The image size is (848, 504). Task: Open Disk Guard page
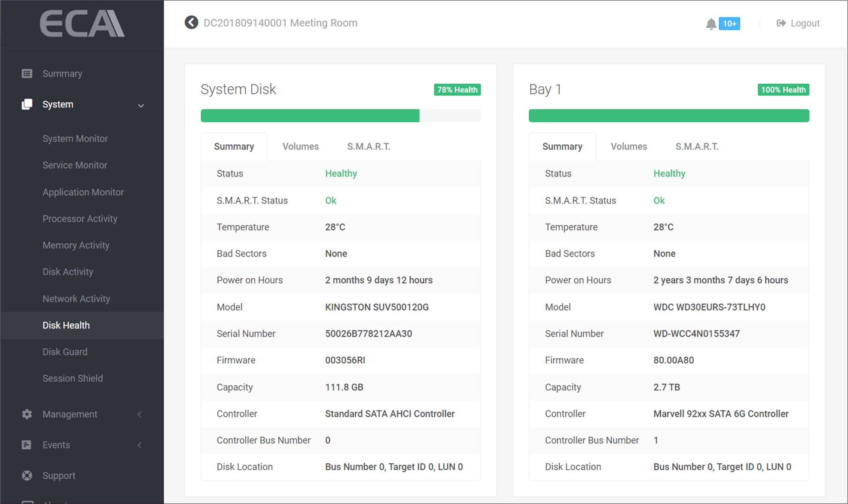[65, 352]
